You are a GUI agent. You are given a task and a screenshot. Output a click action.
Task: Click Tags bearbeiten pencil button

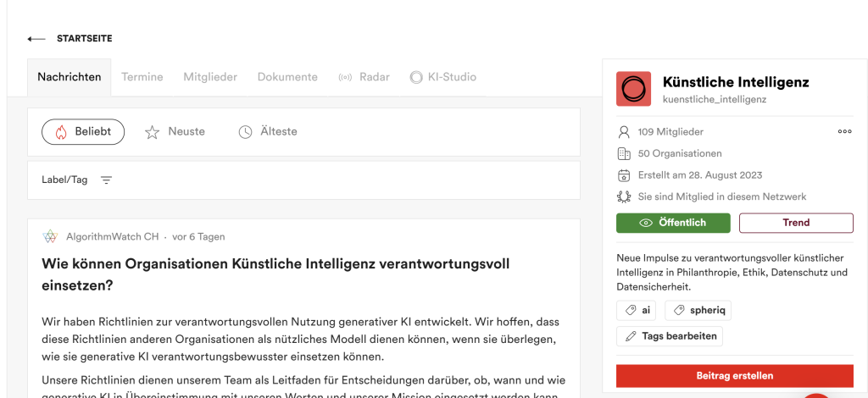point(670,336)
